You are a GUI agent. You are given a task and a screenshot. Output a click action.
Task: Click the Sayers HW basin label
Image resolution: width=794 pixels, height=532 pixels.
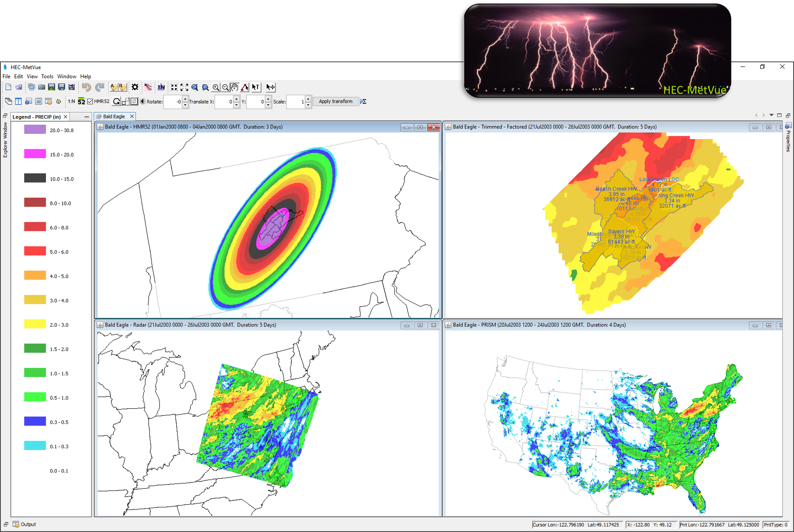coord(621,231)
